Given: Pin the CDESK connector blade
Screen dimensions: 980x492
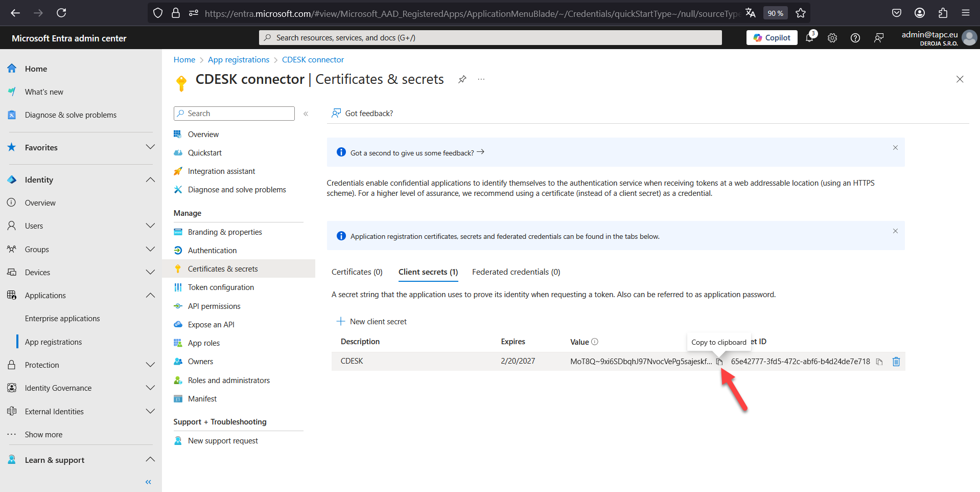Looking at the screenshot, I should pyautogui.click(x=462, y=79).
